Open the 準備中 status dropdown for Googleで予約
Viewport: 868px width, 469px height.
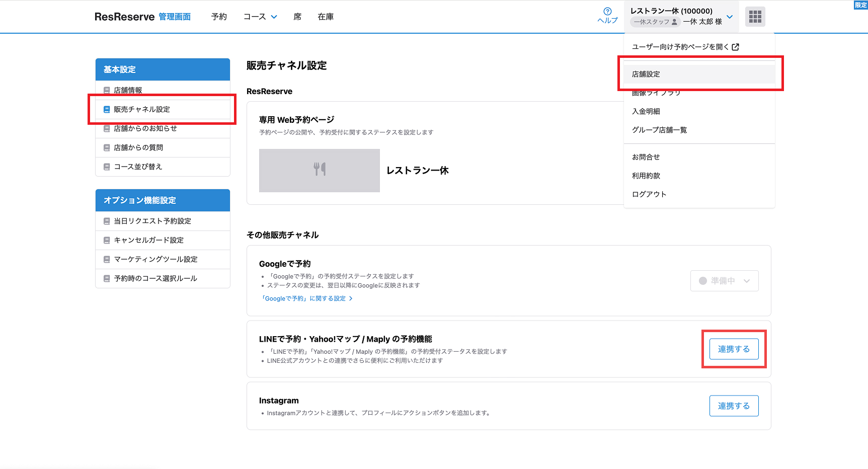(724, 281)
